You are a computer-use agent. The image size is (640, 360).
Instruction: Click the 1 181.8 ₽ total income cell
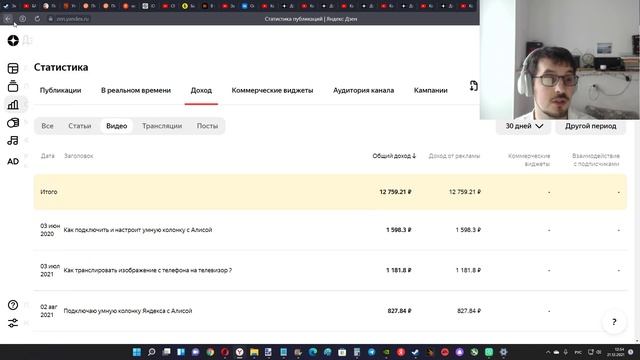coord(398,270)
